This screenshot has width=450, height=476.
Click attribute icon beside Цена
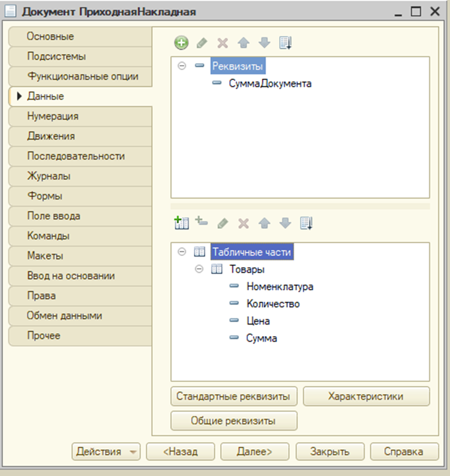(234, 320)
